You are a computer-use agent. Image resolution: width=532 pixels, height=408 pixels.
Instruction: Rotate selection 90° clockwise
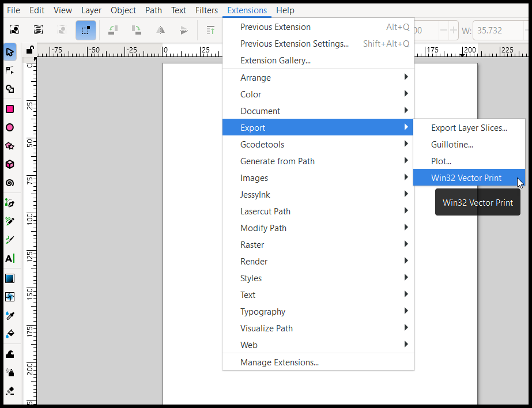tap(137, 30)
